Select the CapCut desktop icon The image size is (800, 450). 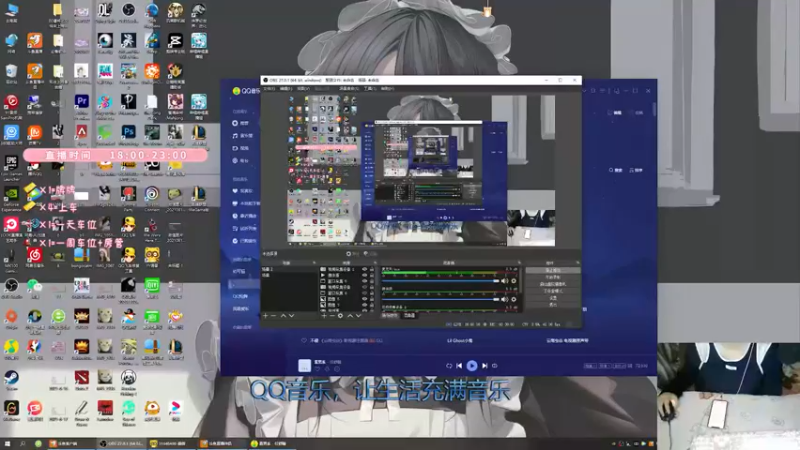[175, 40]
